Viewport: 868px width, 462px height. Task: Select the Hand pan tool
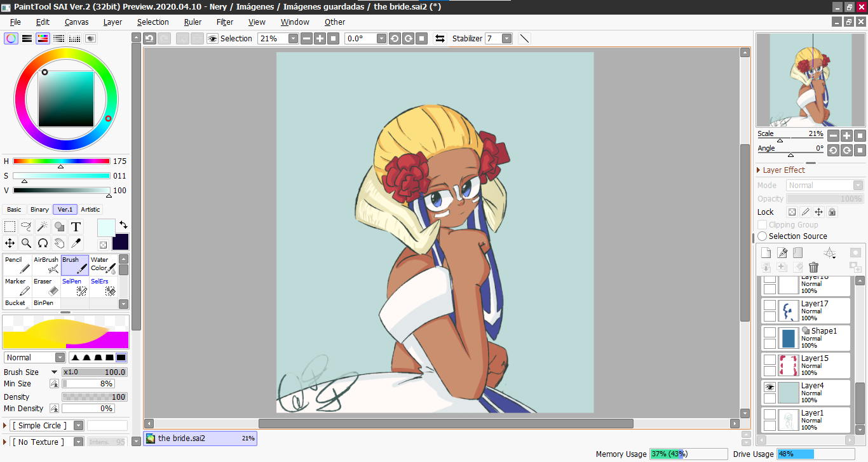point(60,243)
